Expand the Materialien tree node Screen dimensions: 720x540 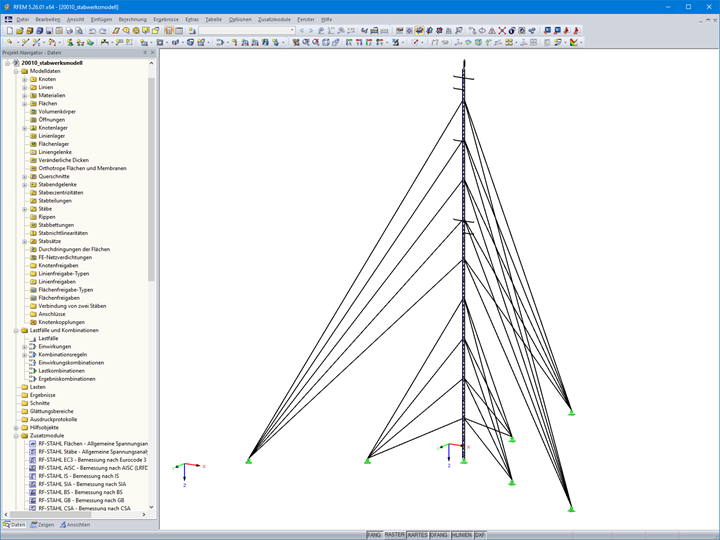25,96
